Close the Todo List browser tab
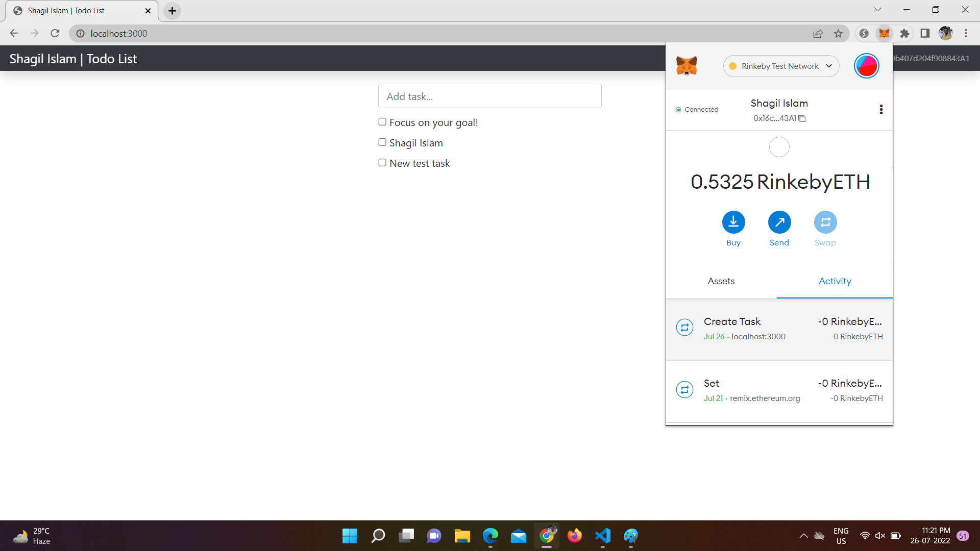 148,11
